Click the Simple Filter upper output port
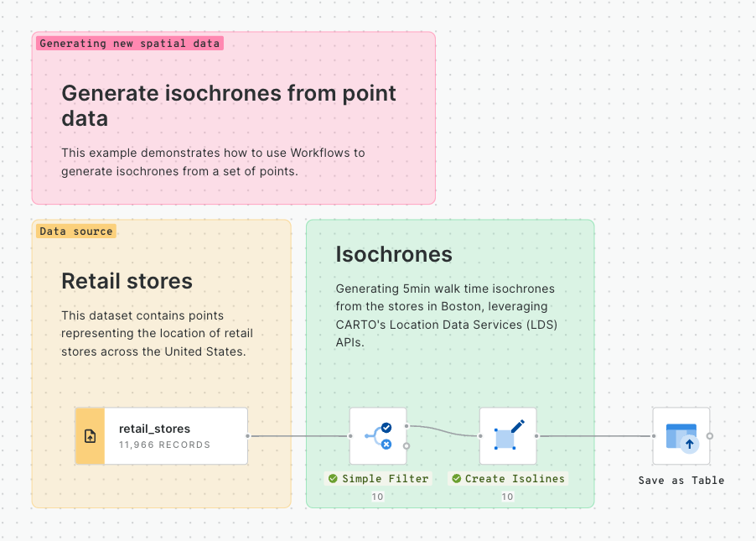Screen dimensions: 756x541 (406, 426)
